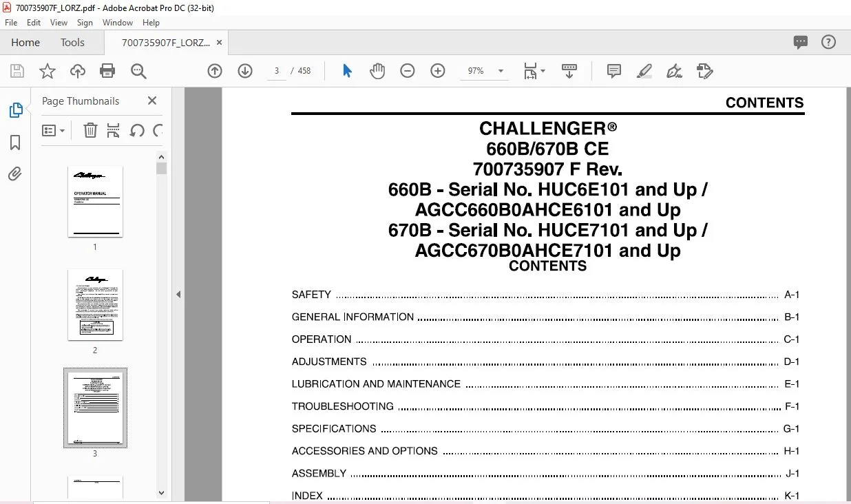Click TROUBLESHOOTING contents entry
Viewport: 851px width, 504px height.
click(545, 406)
